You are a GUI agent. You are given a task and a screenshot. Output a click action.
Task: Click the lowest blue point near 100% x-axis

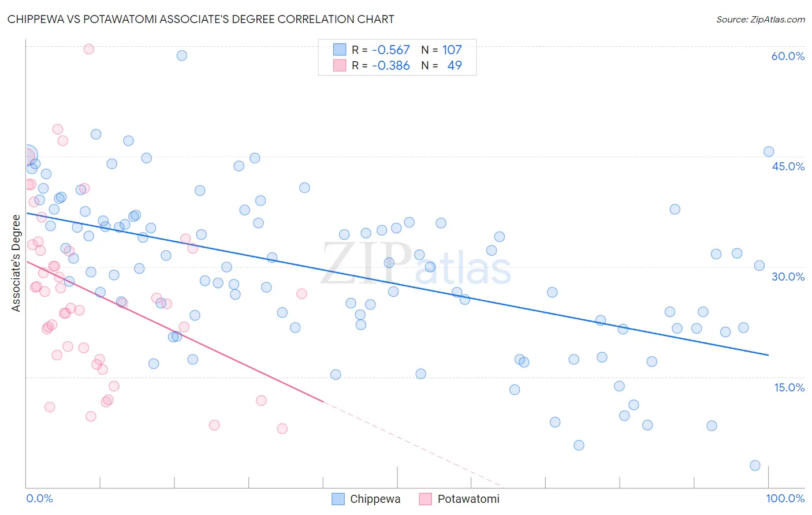click(755, 465)
